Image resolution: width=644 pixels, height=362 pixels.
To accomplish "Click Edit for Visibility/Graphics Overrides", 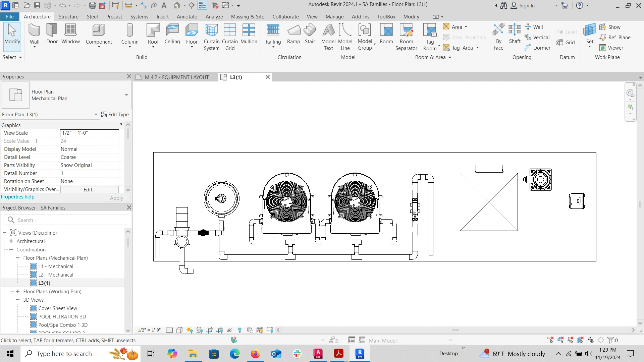I will click(89, 189).
